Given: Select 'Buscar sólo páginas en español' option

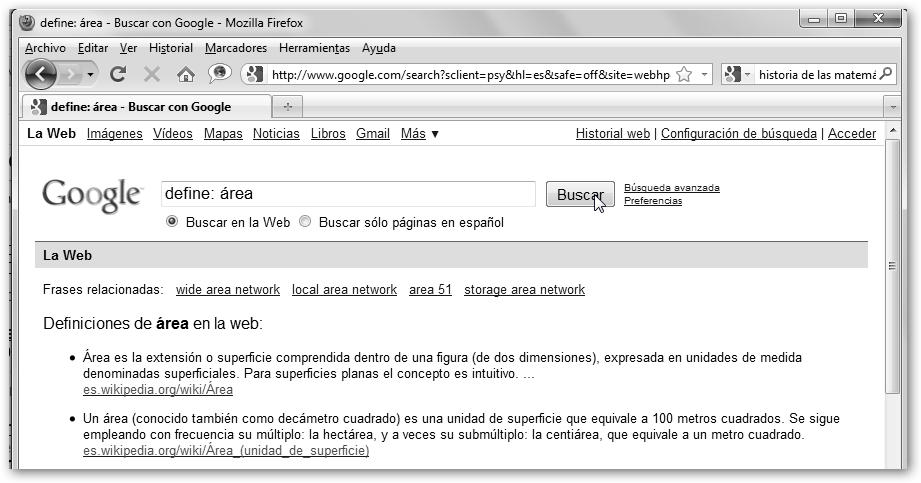Looking at the screenshot, I should tap(306, 222).
